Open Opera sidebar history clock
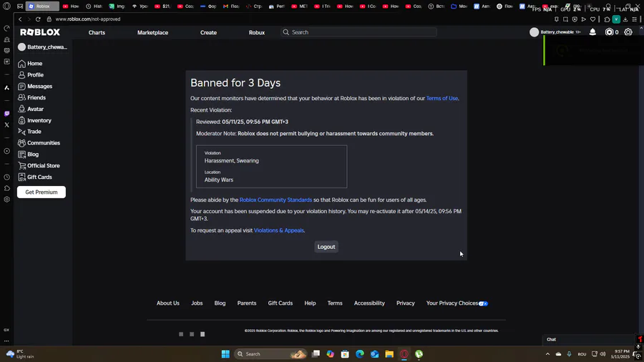 pyautogui.click(x=7, y=177)
